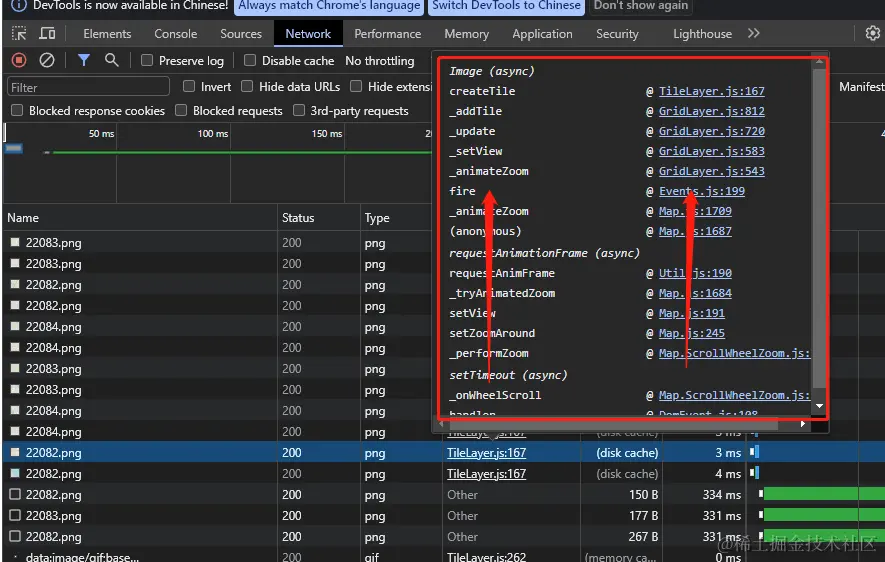
Task: Open DevTools settings gear
Action: coord(873,33)
